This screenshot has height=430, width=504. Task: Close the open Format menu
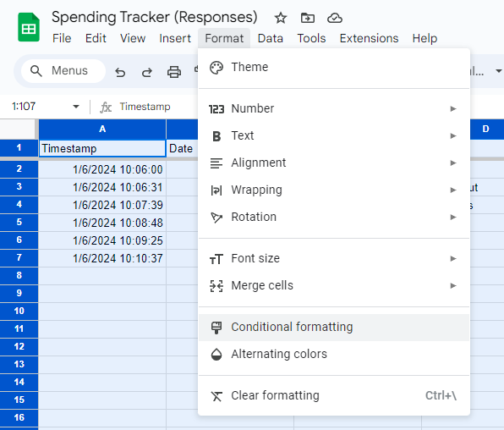[224, 38]
